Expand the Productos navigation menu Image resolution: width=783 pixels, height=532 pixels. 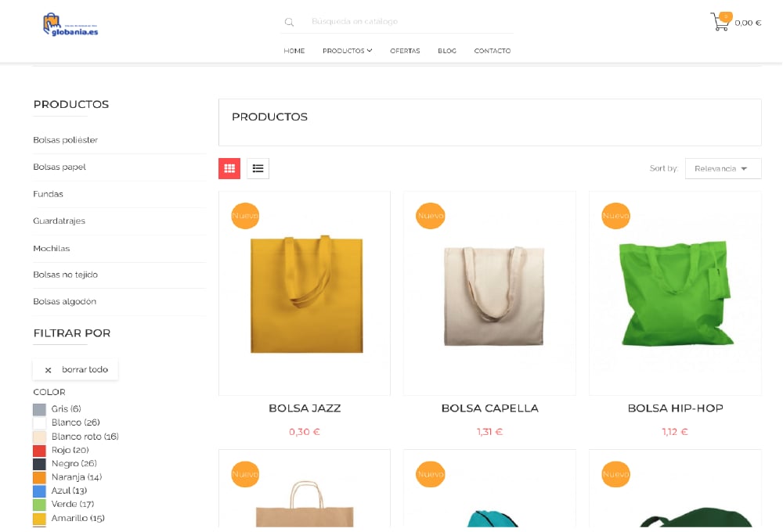(347, 51)
